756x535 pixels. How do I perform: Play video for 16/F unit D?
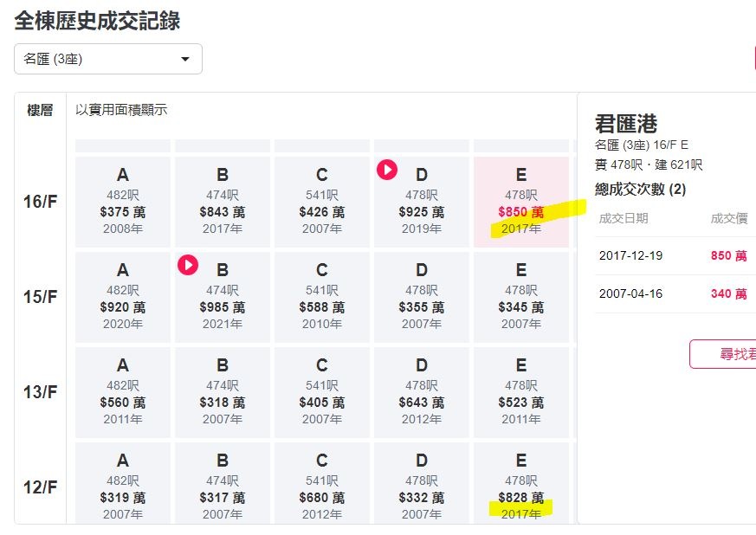(x=387, y=170)
